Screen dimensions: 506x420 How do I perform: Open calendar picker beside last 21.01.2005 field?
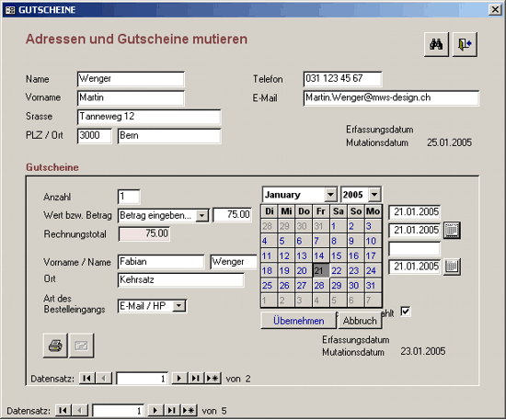point(452,267)
